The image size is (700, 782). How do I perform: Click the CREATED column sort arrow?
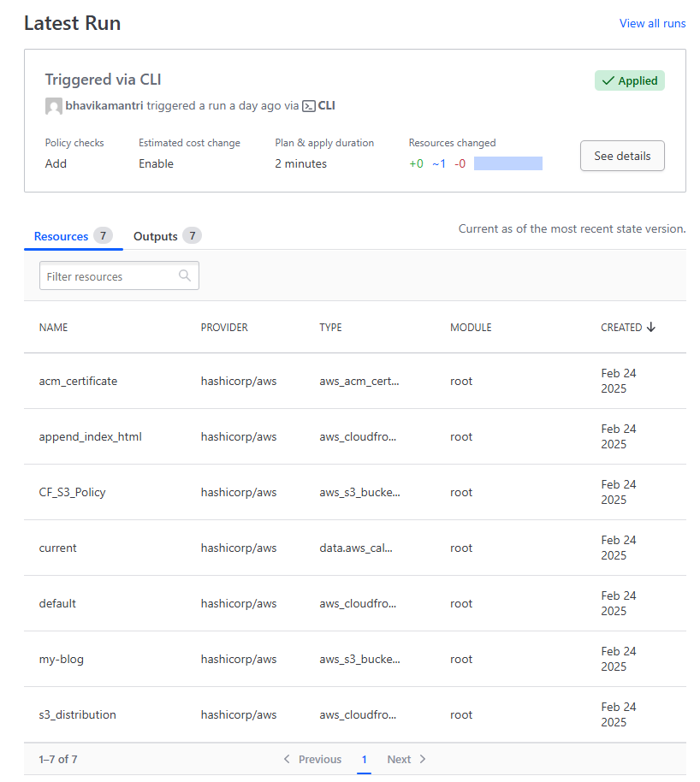pyautogui.click(x=651, y=327)
